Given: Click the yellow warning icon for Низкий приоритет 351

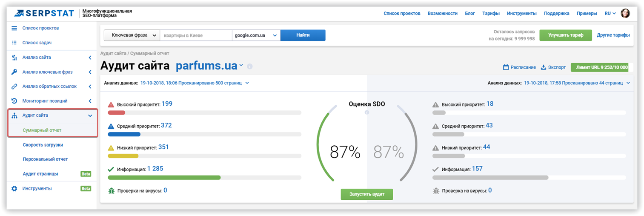Looking at the screenshot, I should [111, 148].
